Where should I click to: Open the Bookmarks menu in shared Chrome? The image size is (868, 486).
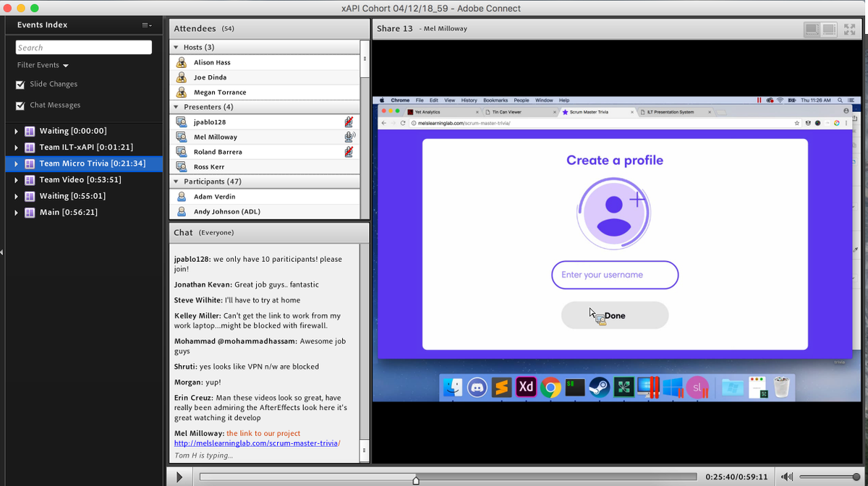(495, 101)
